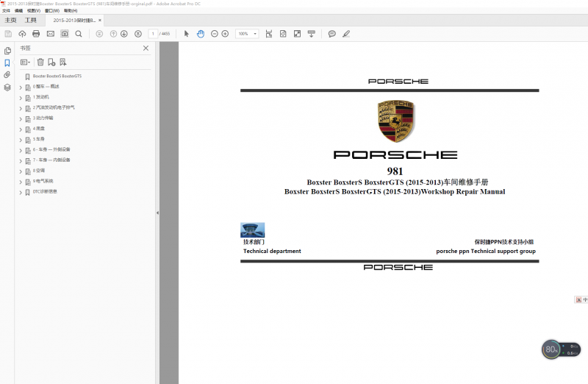Send file by email envelope icon
The width and height of the screenshot is (588, 384).
(50, 34)
